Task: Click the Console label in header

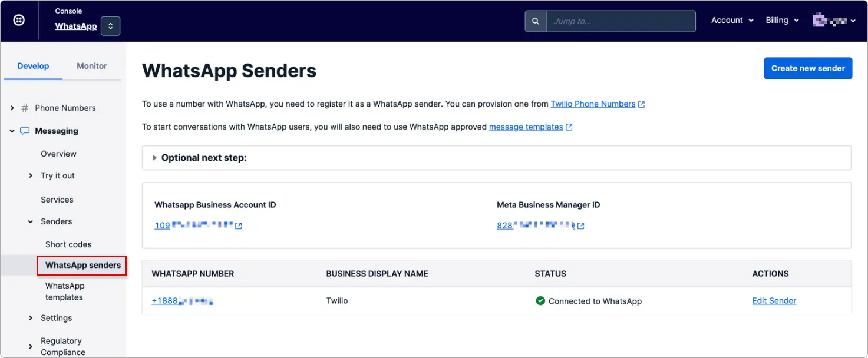Action: coord(68,11)
